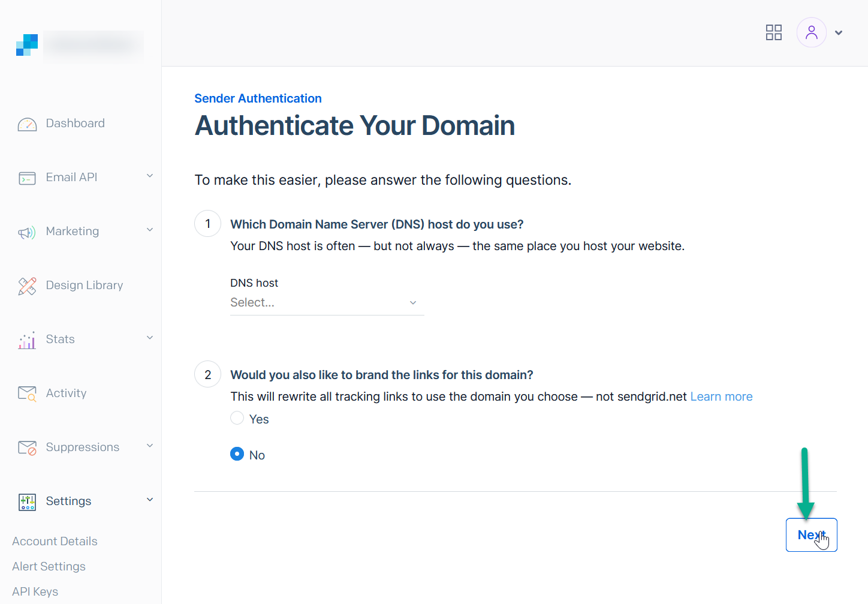Expand the Marketing menu chevron

coord(150,230)
